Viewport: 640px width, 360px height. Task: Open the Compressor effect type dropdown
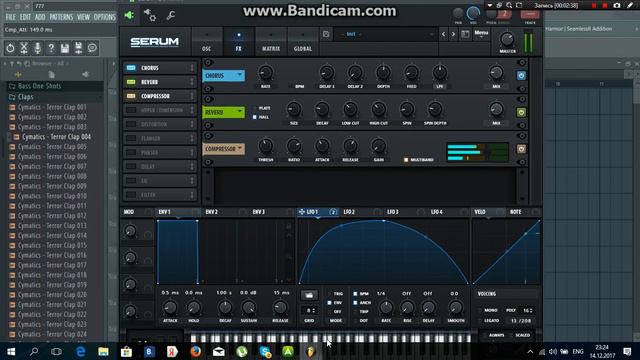click(x=224, y=149)
